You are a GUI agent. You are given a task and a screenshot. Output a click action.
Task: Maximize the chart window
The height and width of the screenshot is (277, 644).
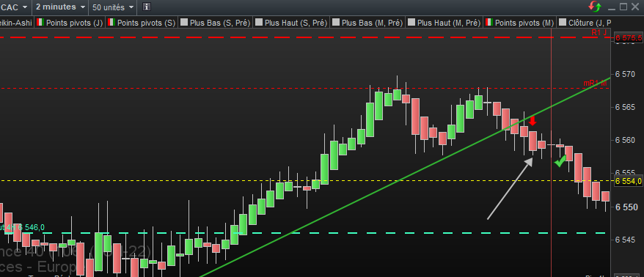(x=623, y=7)
